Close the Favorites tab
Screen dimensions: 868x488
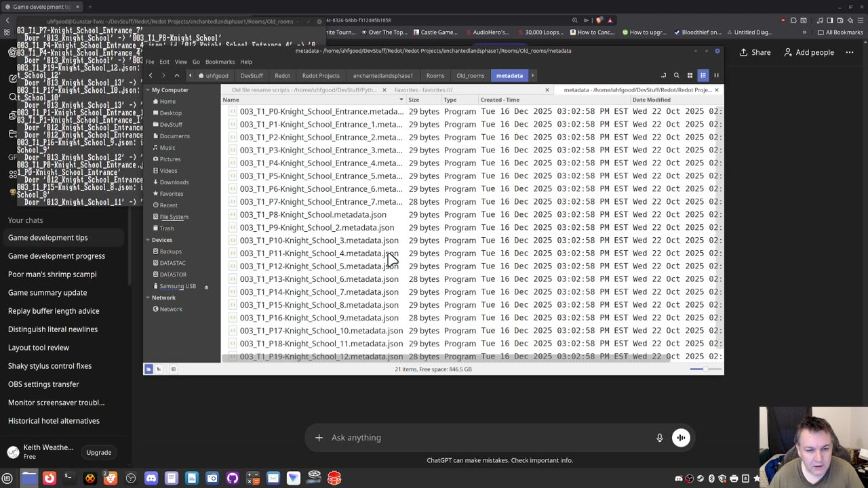click(547, 89)
